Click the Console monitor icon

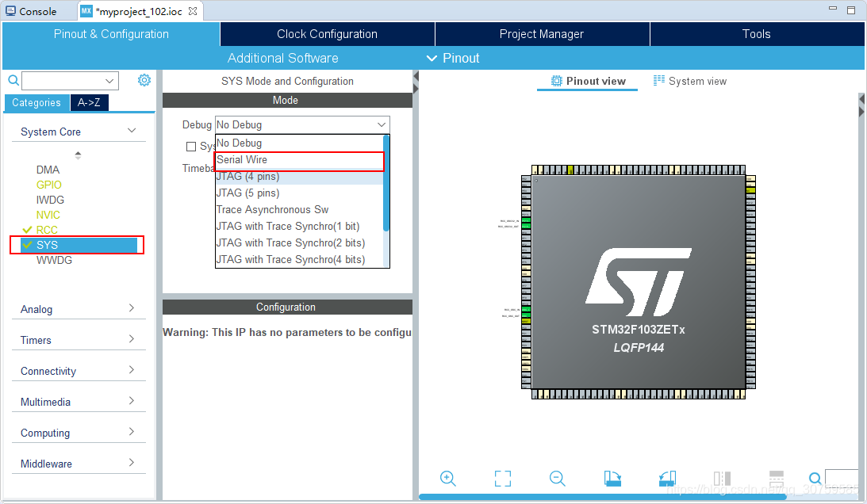(10, 11)
